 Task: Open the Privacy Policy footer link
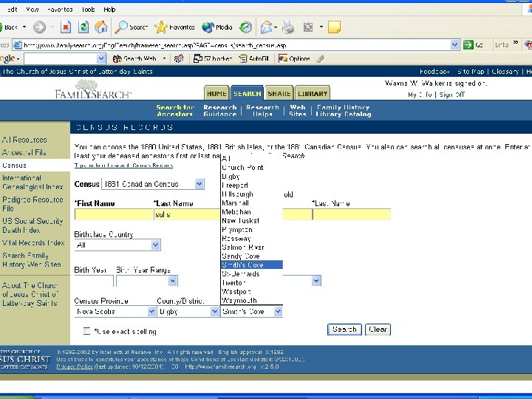pyautogui.click(x=75, y=366)
